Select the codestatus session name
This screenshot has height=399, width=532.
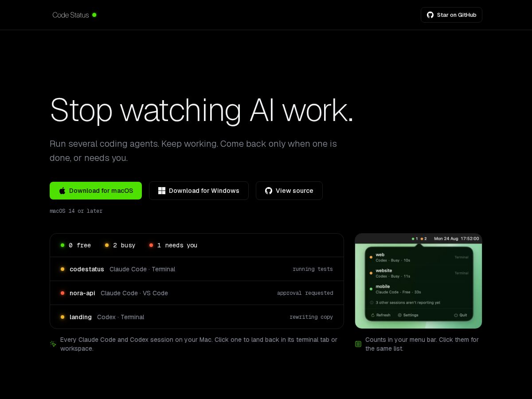click(x=87, y=269)
